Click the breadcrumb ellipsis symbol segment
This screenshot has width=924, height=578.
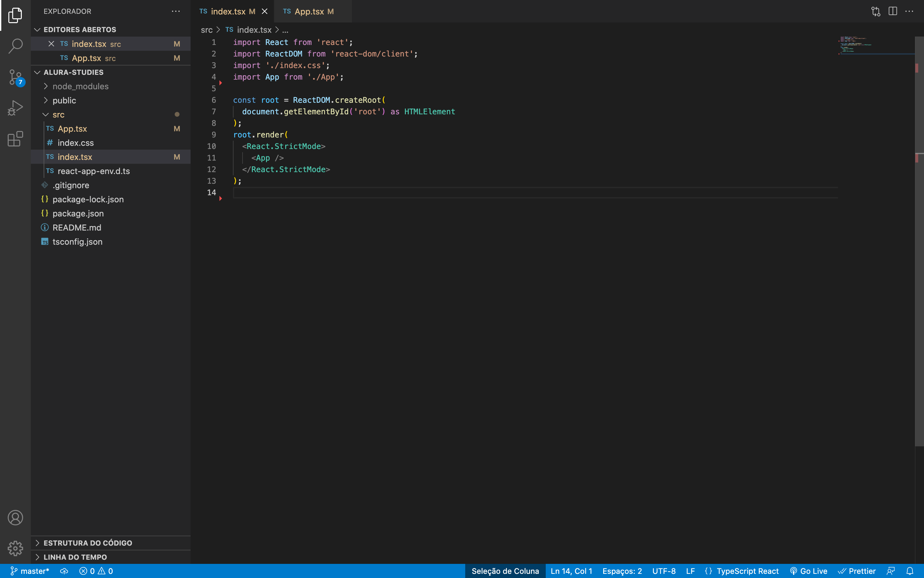click(x=285, y=30)
